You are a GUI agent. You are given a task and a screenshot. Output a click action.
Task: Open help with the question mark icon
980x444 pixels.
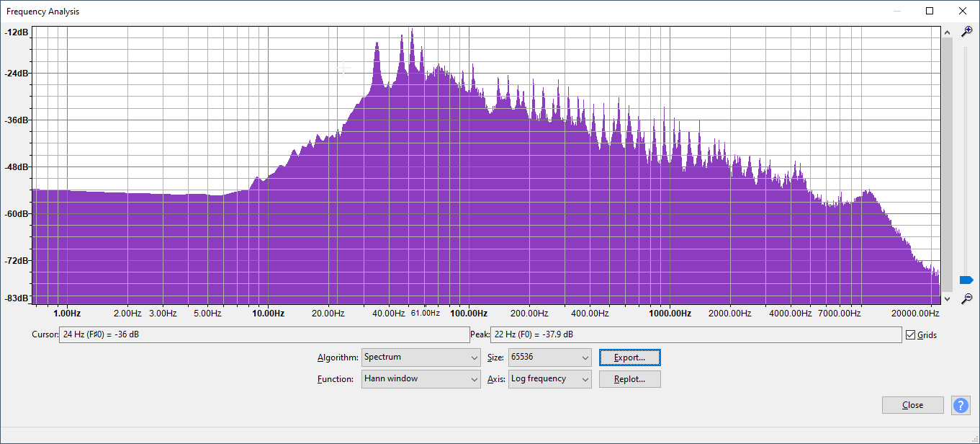(961, 405)
